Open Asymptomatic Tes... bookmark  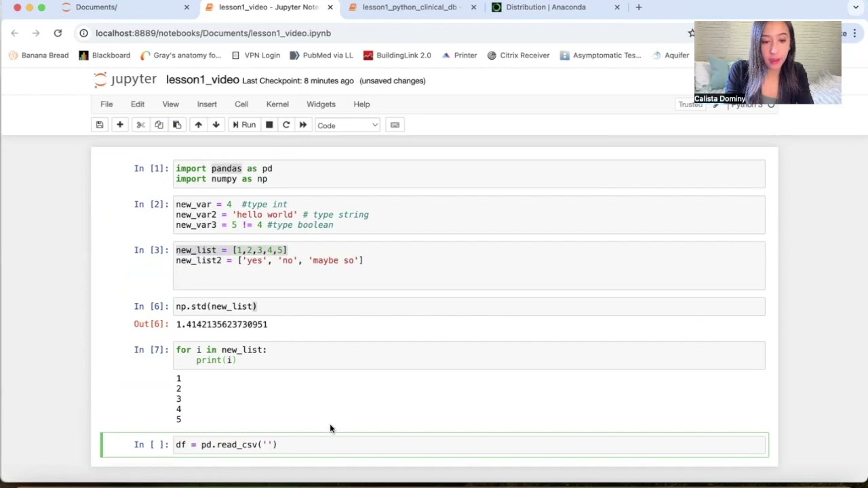(x=601, y=55)
